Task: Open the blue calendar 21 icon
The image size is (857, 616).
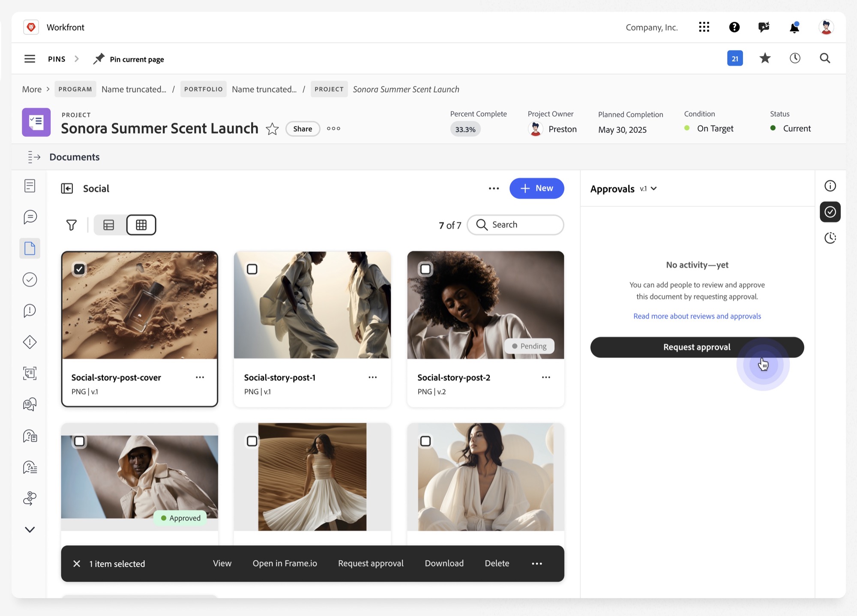Action: tap(735, 58)
